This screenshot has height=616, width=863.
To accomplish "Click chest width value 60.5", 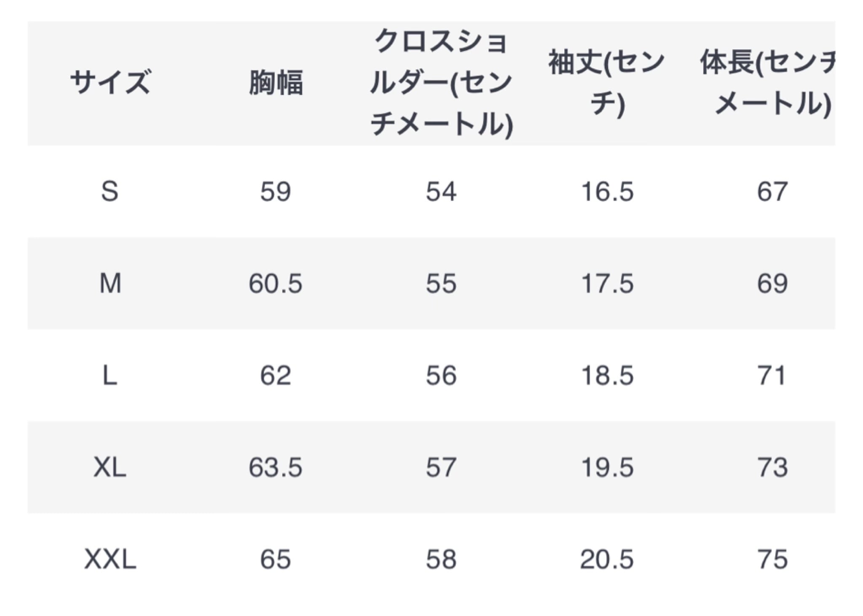I will point(276,283).
